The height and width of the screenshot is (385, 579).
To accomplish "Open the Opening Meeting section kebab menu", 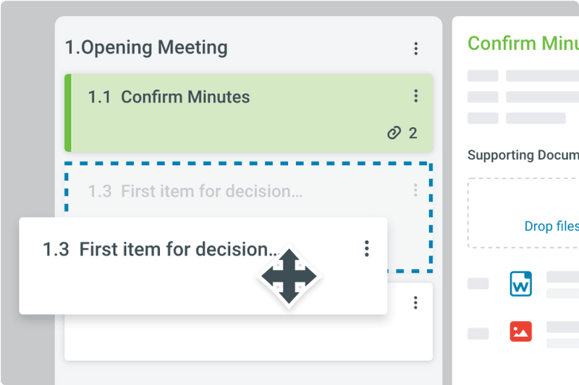I will click(416, 48).
